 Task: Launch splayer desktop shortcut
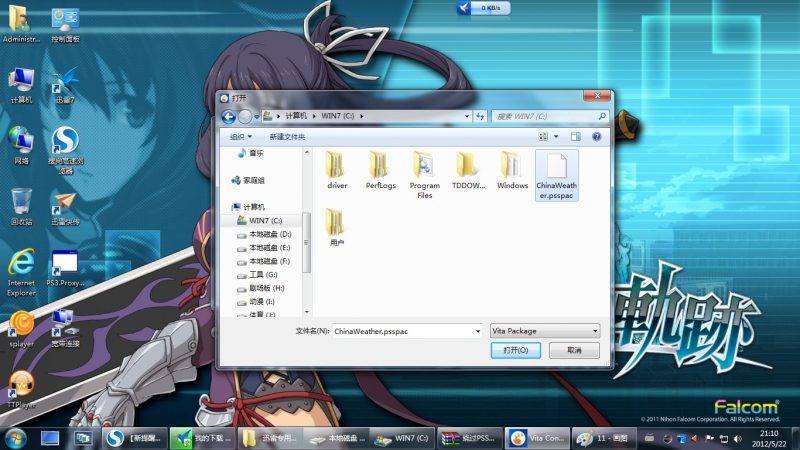point(21,329)
